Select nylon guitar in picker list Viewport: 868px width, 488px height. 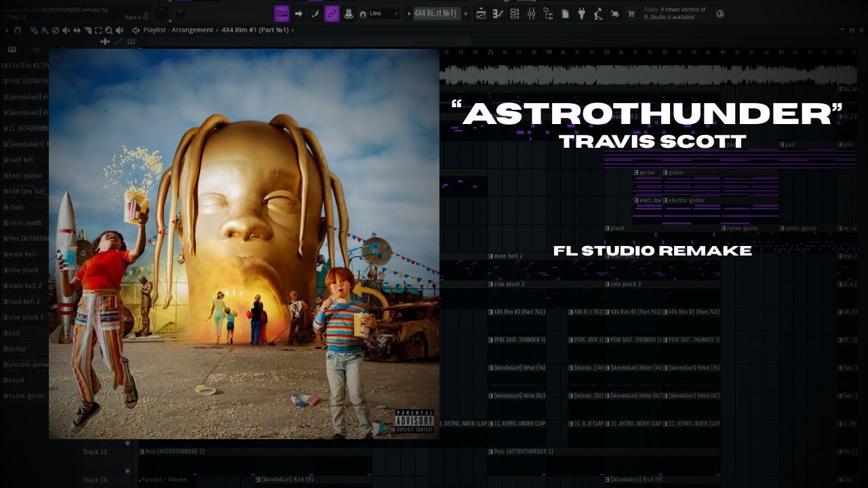25,396
